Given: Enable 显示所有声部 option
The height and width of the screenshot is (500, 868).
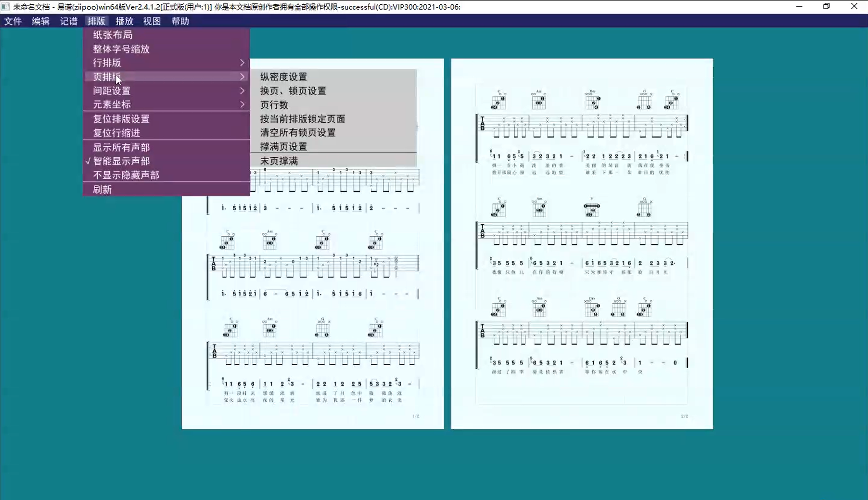Looking at the screenshot, I should click(x=121, y=147).
